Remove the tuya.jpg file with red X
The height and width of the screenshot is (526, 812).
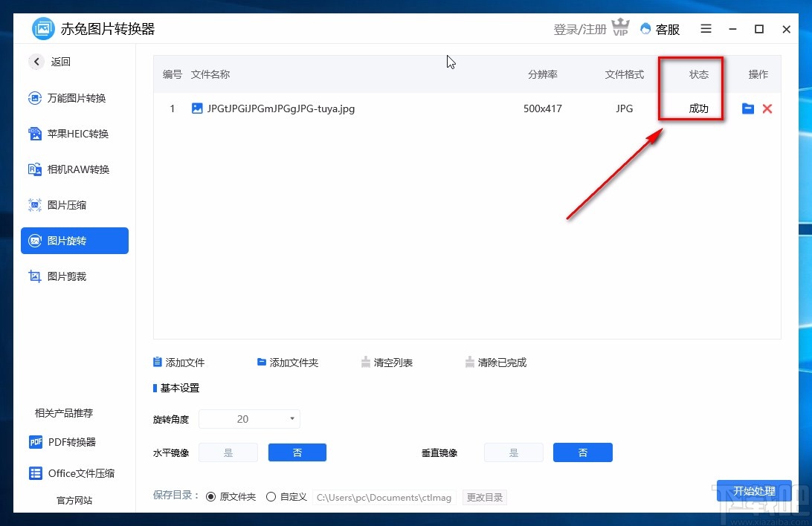767,108
